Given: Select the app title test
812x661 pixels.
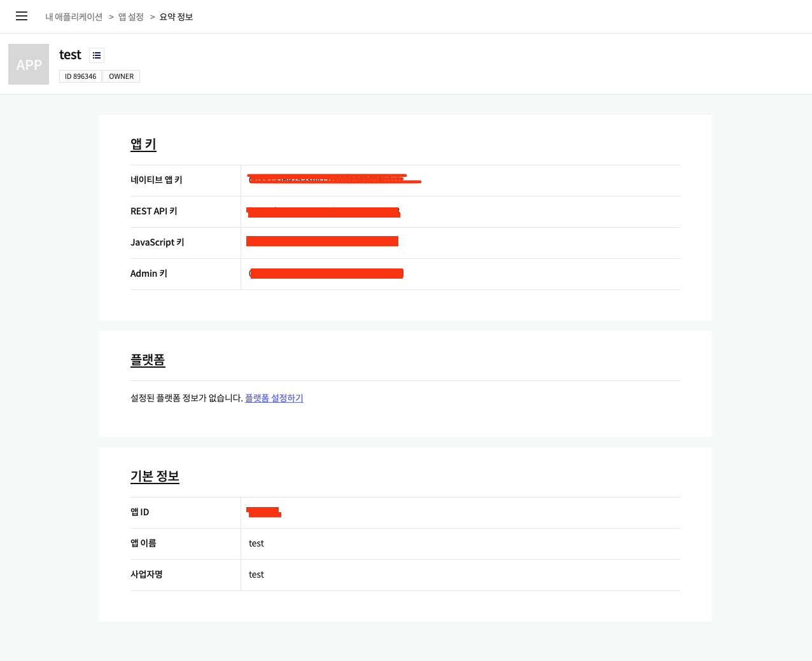Looking at the screenshot, I should click(70, 55).
